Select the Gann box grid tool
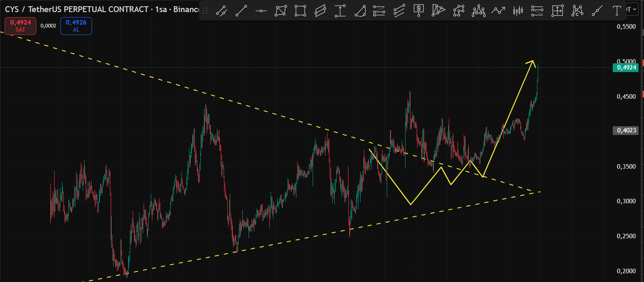Viewport: 644px width, 282px height. [x=558, y=11]
